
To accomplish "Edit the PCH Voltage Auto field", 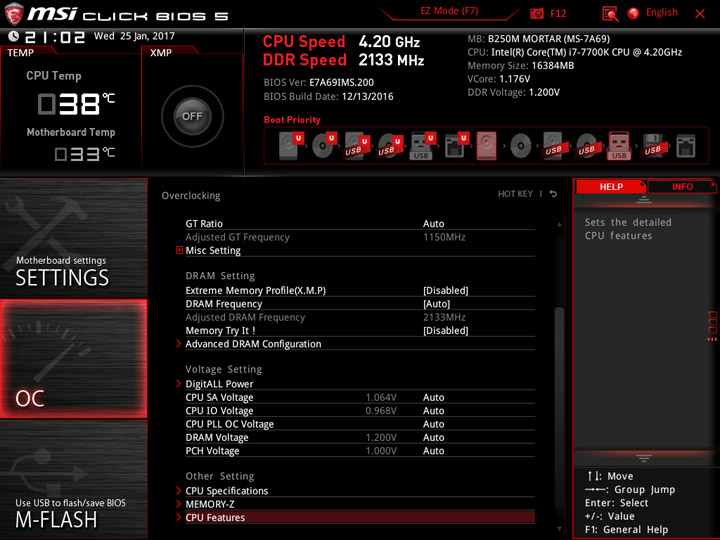I will pyautogui.click(x=433, y=450).
